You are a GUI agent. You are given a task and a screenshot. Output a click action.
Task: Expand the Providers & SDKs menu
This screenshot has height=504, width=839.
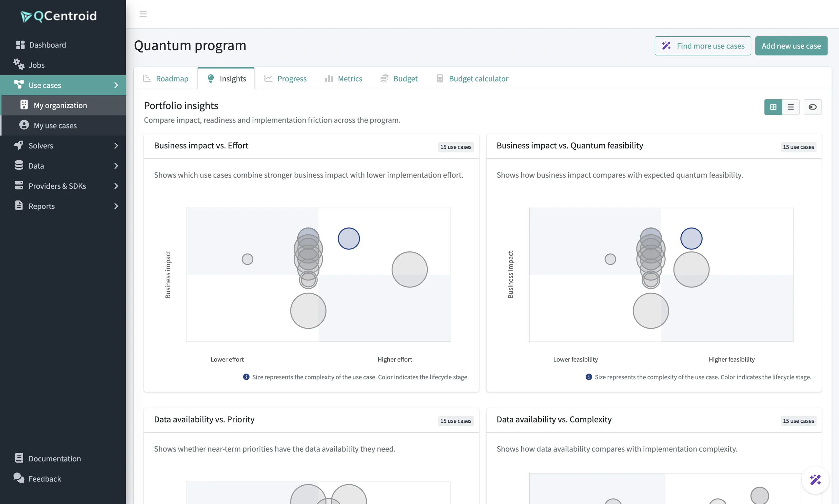[63, 186]
